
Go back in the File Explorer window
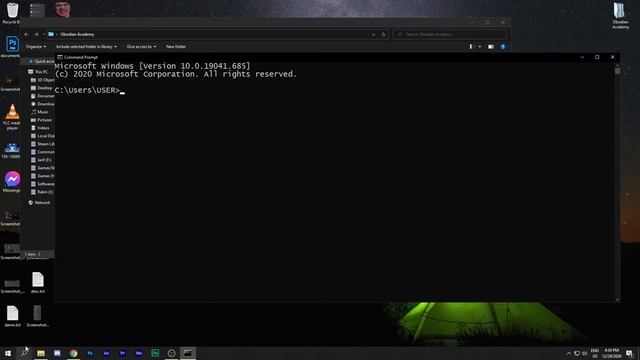(x=27, y=34)
